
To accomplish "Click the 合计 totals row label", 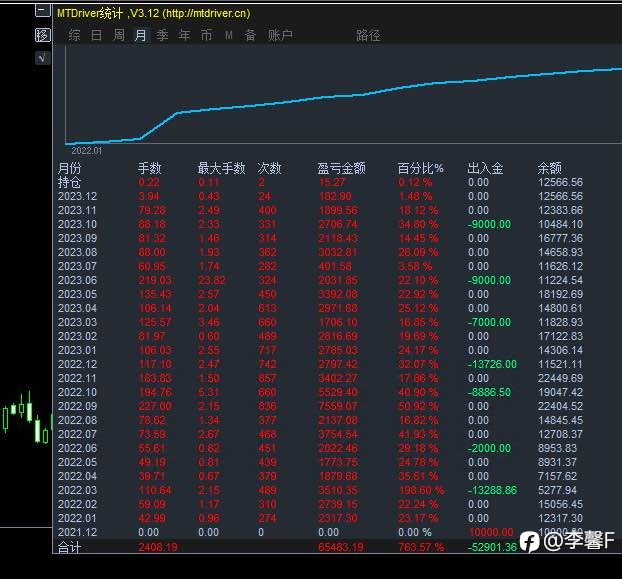I will tap(69, 547).
